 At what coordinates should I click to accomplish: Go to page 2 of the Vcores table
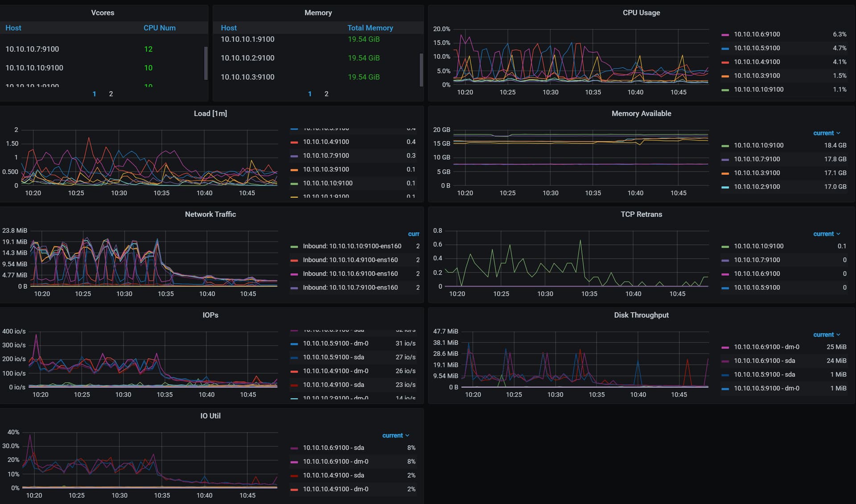[111, 94]
